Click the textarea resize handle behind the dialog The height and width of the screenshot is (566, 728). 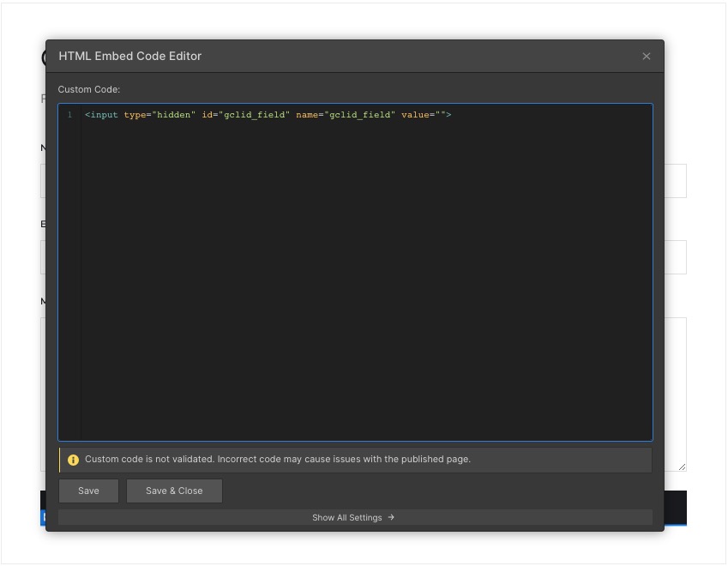click(682, 467)
